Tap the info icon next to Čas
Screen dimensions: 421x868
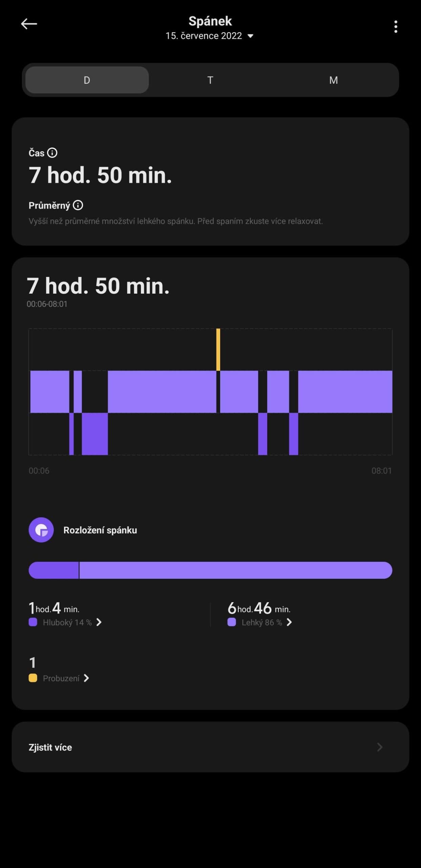pos(52,153)
